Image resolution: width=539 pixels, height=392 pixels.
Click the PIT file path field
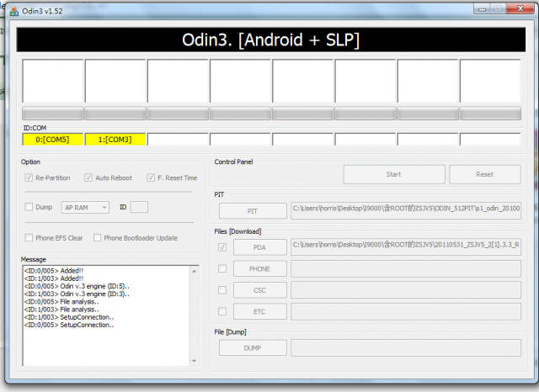point(406,210)
